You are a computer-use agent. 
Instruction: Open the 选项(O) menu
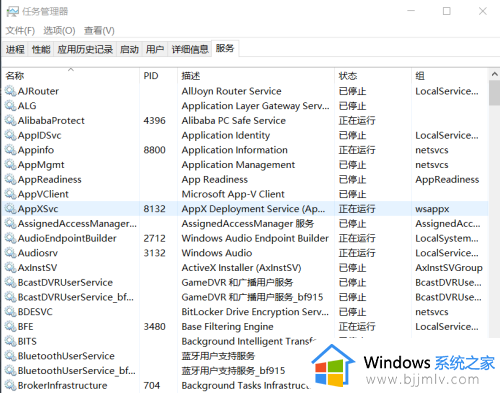[x=59, y=31]
